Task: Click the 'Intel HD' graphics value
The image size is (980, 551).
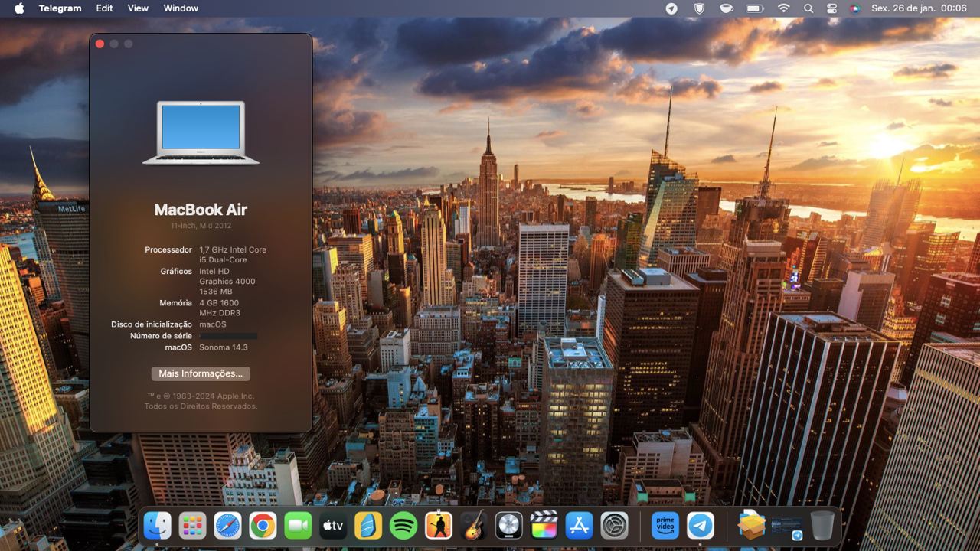Action: pos(214,271)
